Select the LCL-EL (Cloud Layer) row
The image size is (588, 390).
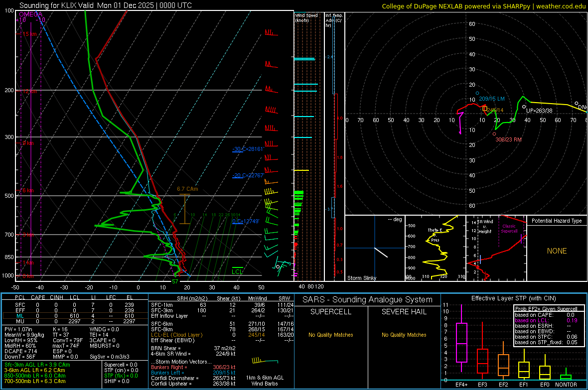(222, 335)
